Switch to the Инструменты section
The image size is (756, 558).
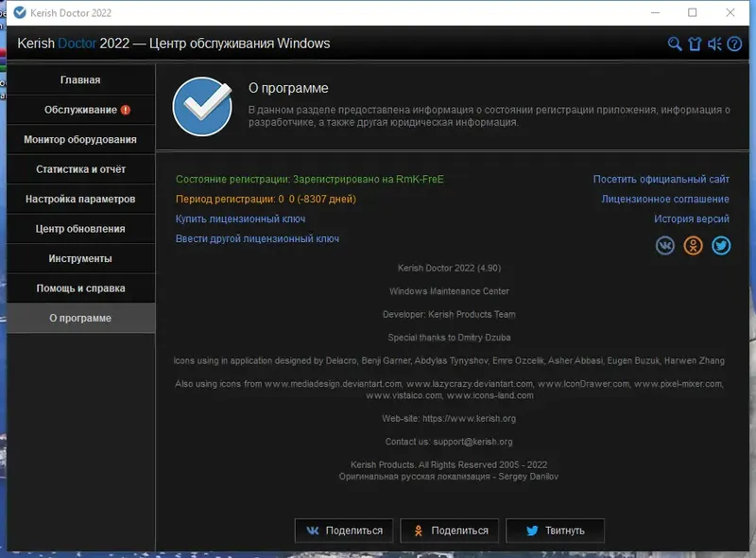coord(80,258)
